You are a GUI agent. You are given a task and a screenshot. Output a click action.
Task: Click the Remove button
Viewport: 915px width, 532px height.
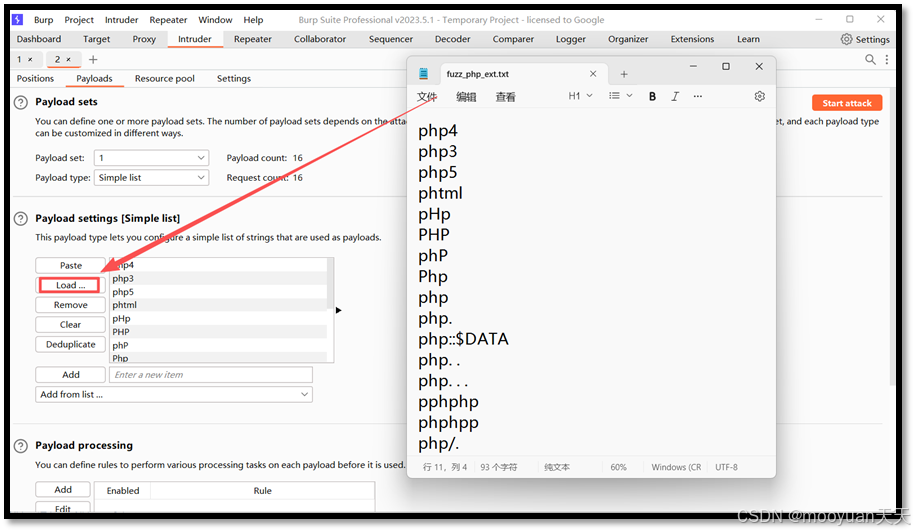click(71, 305)
